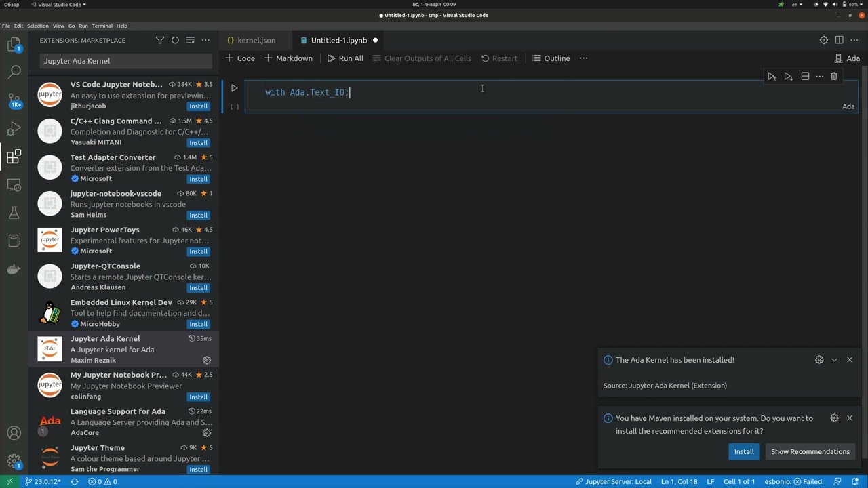Collapse the Ada Kernel installed notification
Screen dimensions: 868x488
(834, 360)
